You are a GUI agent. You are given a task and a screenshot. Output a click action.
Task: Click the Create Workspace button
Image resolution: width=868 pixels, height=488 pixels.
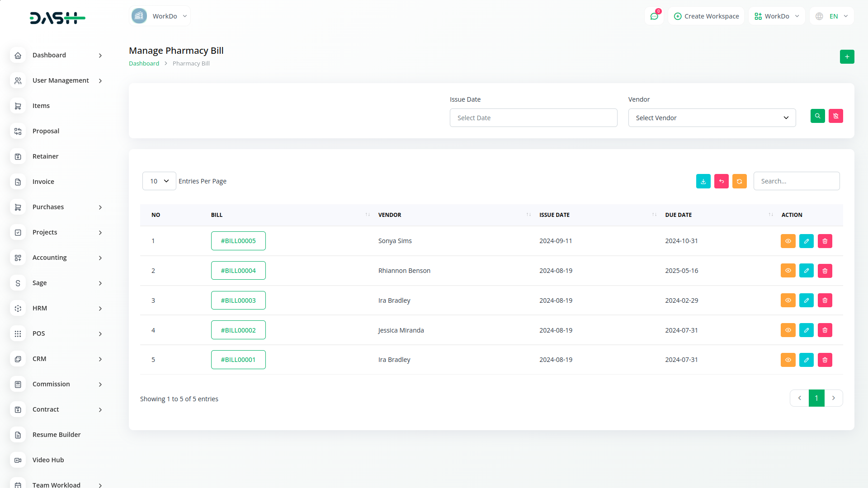click(706, 16)
